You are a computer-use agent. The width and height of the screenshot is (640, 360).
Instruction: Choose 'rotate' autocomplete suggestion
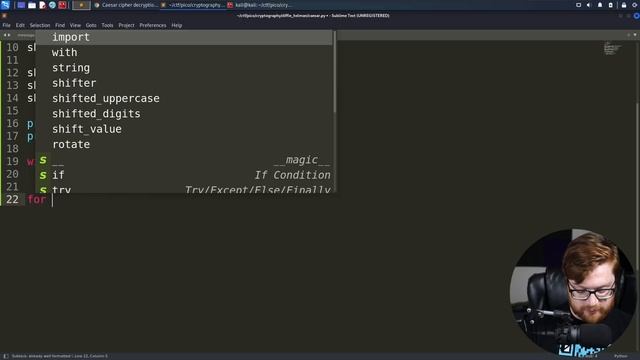[x=184, y=144]
